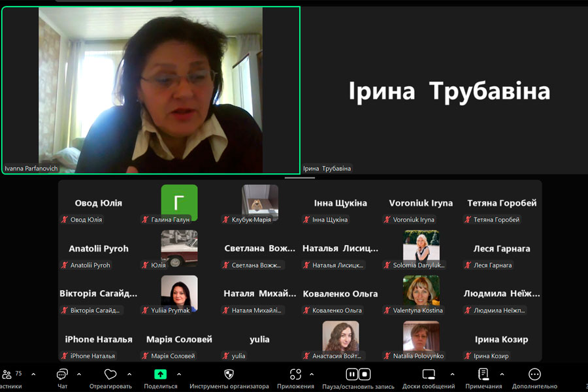Click the green share screen icon
Screen dimensions: 588x392
161,374
